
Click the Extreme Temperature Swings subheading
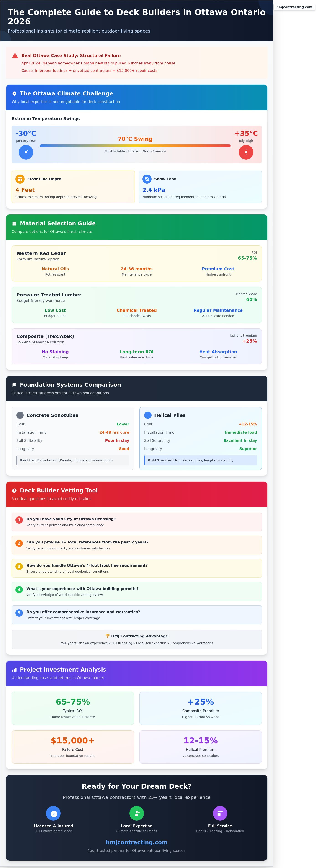[46, 119]
